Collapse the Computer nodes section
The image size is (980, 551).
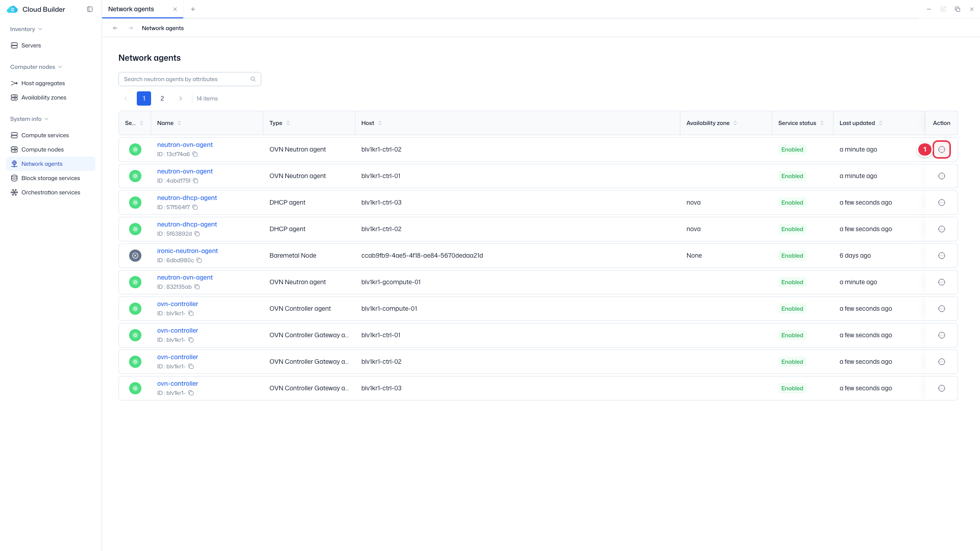coord(36,67)
